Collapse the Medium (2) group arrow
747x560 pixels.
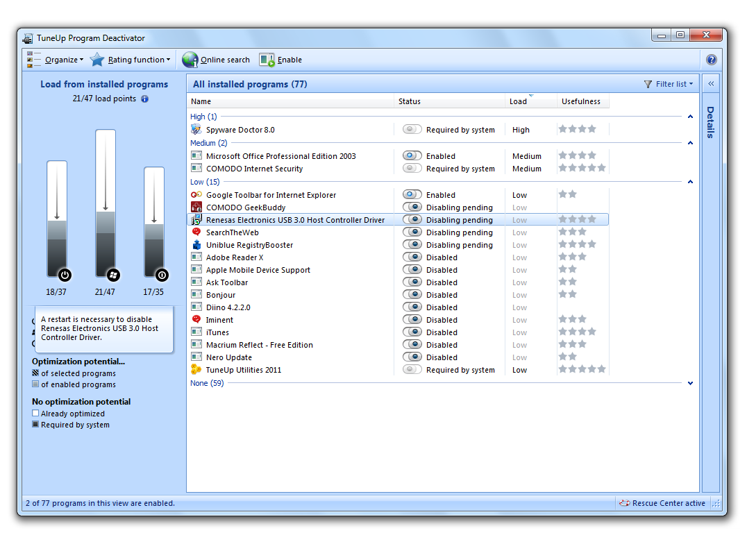pyautogui.click(x=690, y=143)
